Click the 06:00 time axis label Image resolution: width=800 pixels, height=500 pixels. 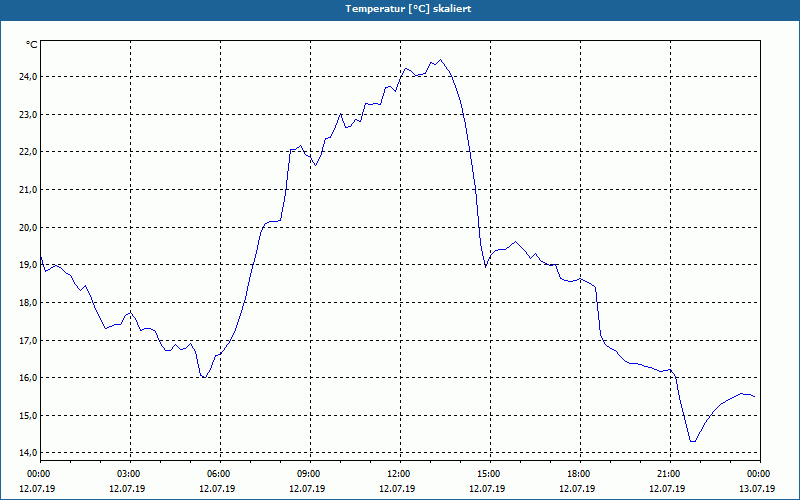pos(220,474)
